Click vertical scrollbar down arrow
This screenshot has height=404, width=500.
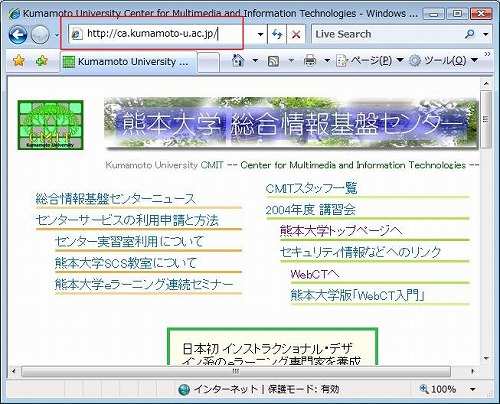(x=486, y=359)
